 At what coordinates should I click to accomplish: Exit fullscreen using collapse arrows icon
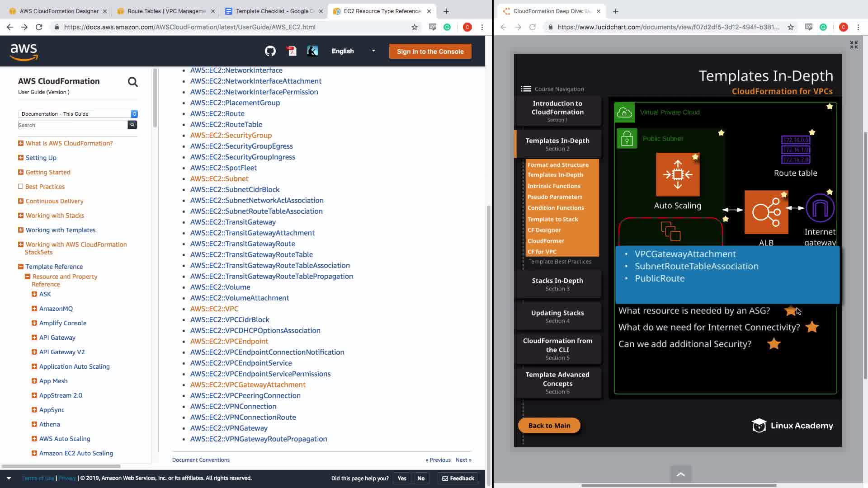854,45
